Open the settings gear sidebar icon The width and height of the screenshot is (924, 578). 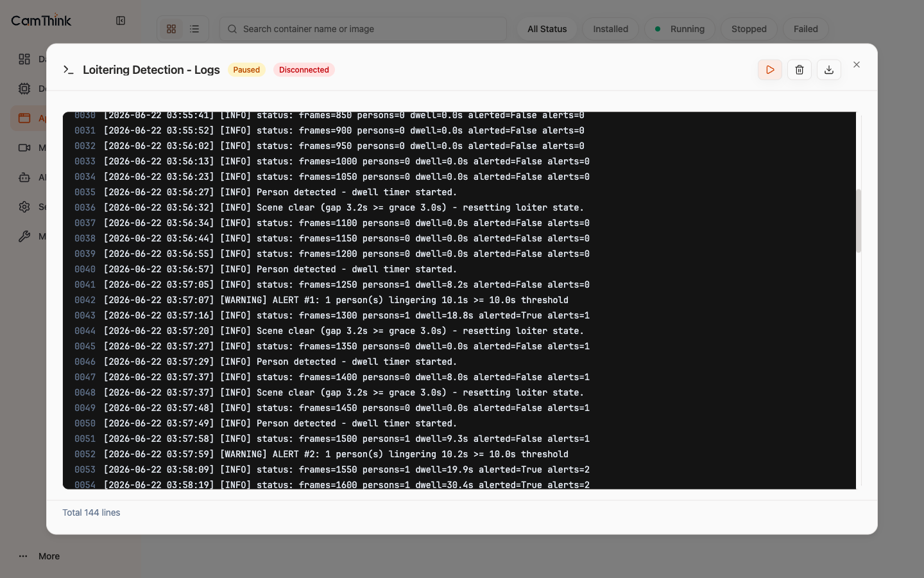click(x=24, y=207)
